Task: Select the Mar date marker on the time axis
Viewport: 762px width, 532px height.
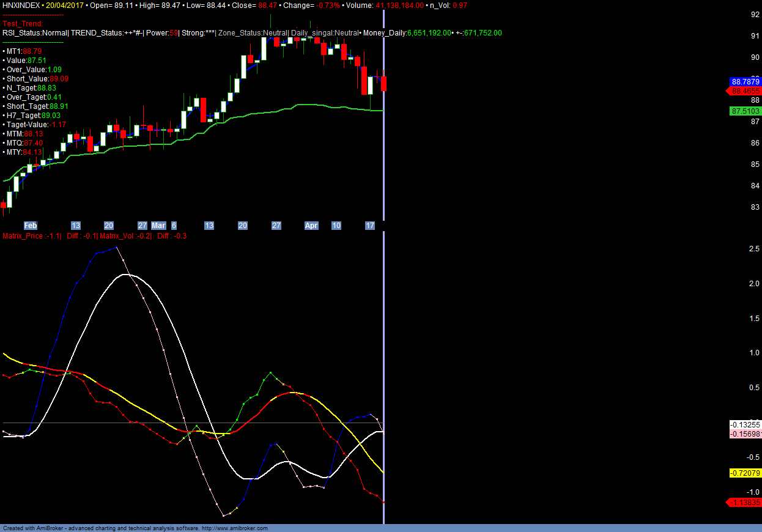Action: point(159,226)
